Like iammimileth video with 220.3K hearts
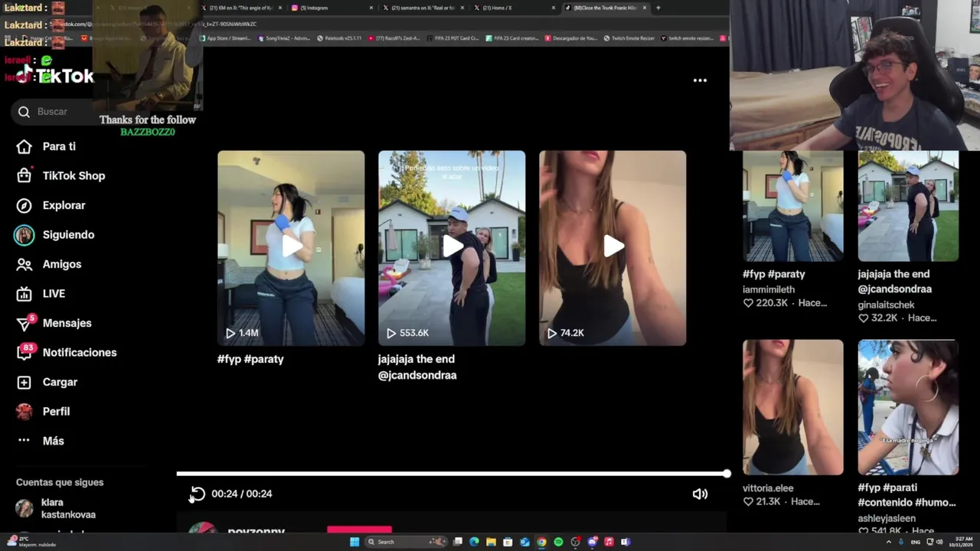The width and height of the screenshot is (980, 551). click(748, 303)
